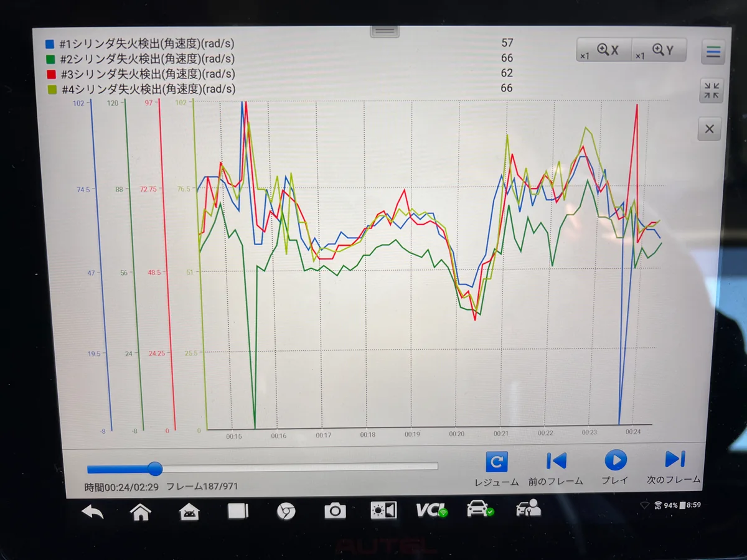Click the フレーム187/971 frame counter

click(202, 487)
